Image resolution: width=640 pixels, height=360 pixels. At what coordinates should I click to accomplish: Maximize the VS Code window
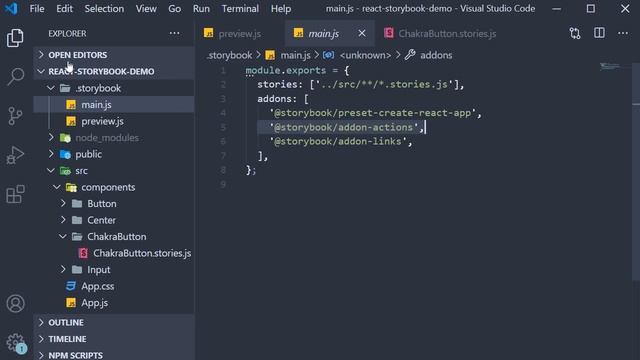(x=591, y=9)
